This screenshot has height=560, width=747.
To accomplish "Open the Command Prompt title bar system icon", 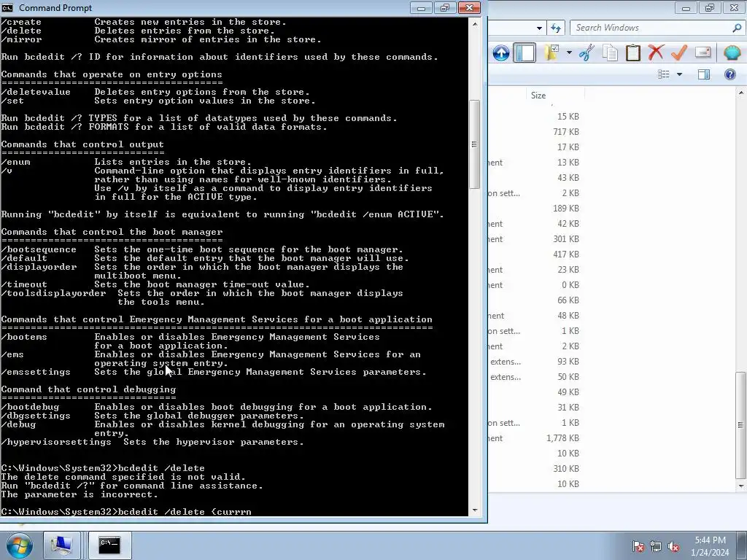I will click(7, 7).
